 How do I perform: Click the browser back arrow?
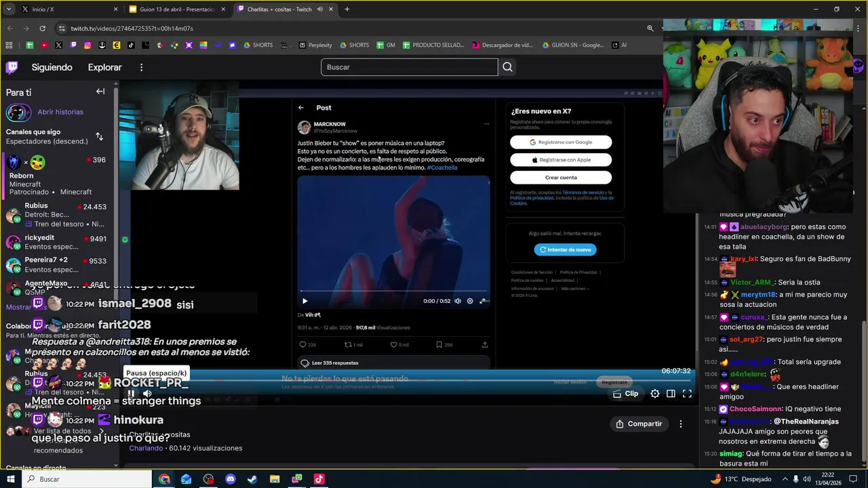click(9, 28)
